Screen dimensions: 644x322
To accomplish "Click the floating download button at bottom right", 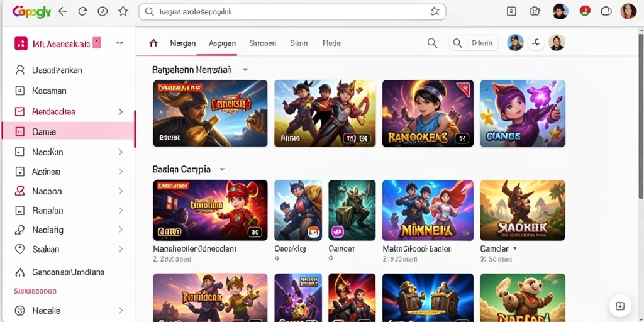I will (620, 306).
